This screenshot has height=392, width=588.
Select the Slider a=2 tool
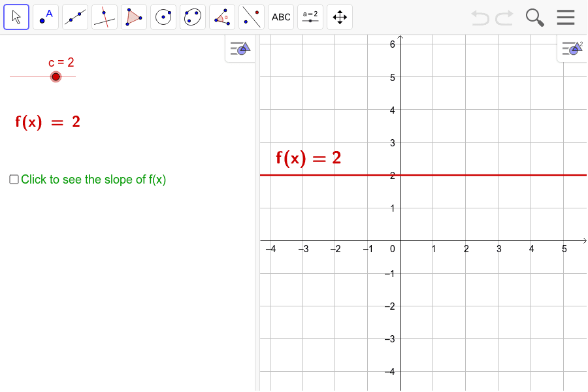(310, 17)
